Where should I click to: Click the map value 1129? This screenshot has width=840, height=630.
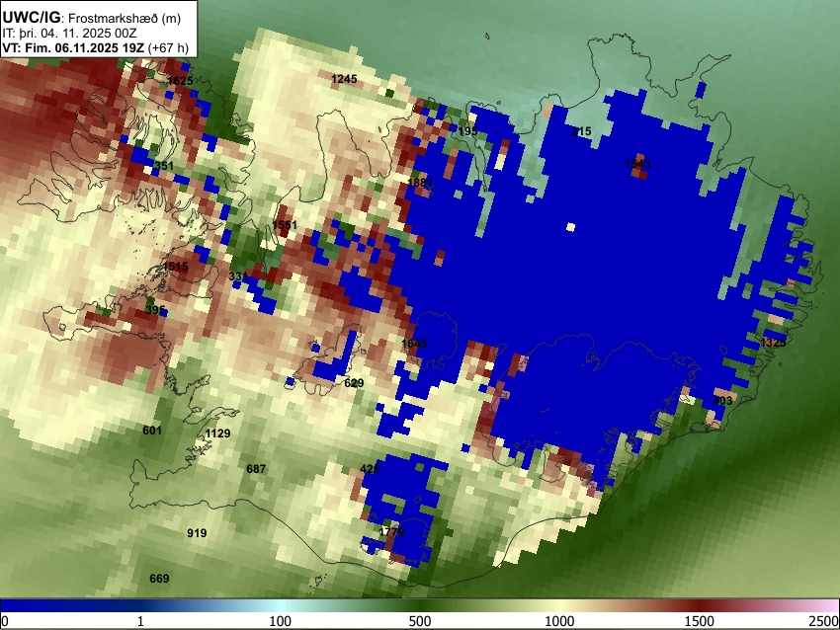point(218,433)
